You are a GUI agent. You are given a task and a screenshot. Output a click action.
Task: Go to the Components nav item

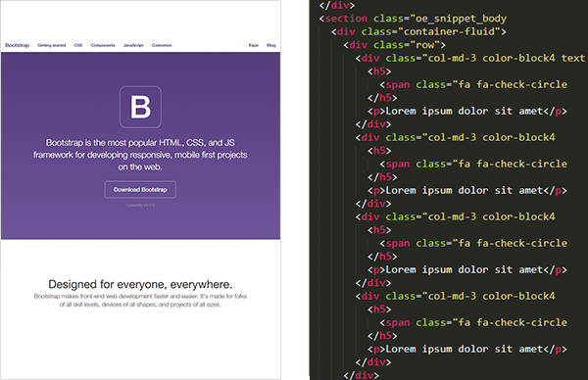(x=103, y=45)
